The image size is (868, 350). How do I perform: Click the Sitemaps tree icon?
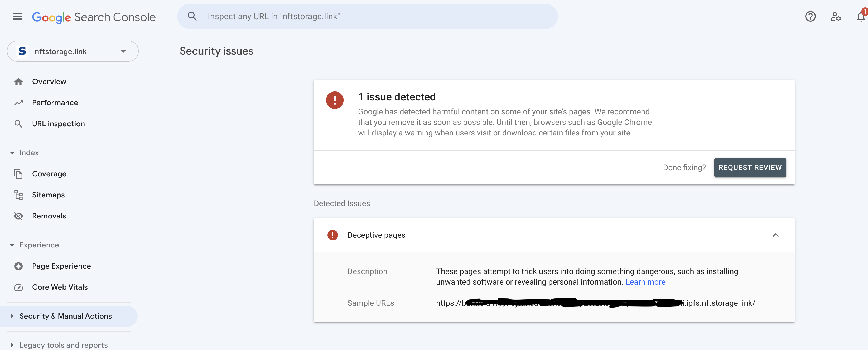pos(18,195)
